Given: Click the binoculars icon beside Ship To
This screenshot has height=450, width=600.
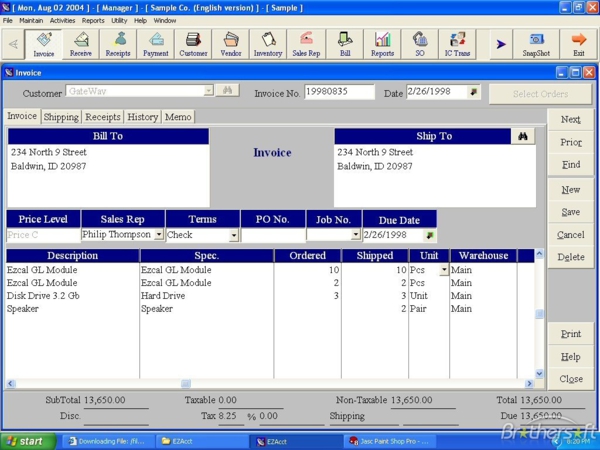Looking at the screenshot, I should (522, 136).
